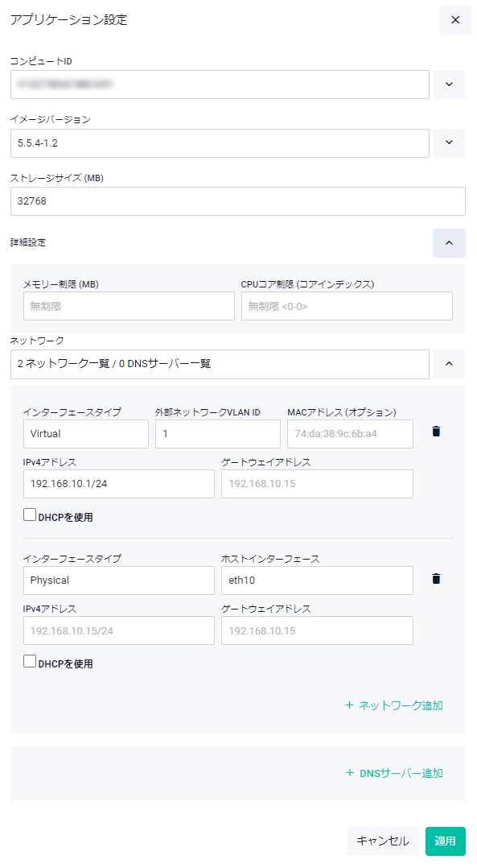477x868 pixels.
Task: Click the メモリー制限 (MB) field
Action: 129,306
